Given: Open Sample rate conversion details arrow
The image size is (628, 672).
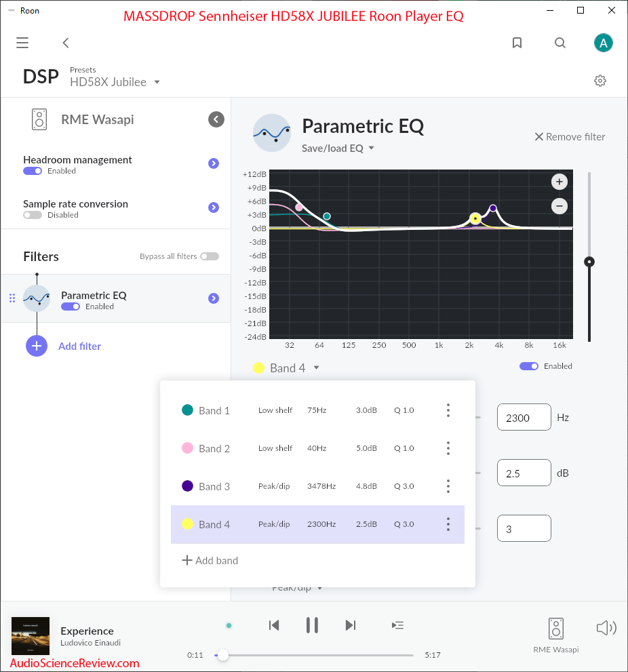Looking at the screenshot, I should 214,207.
